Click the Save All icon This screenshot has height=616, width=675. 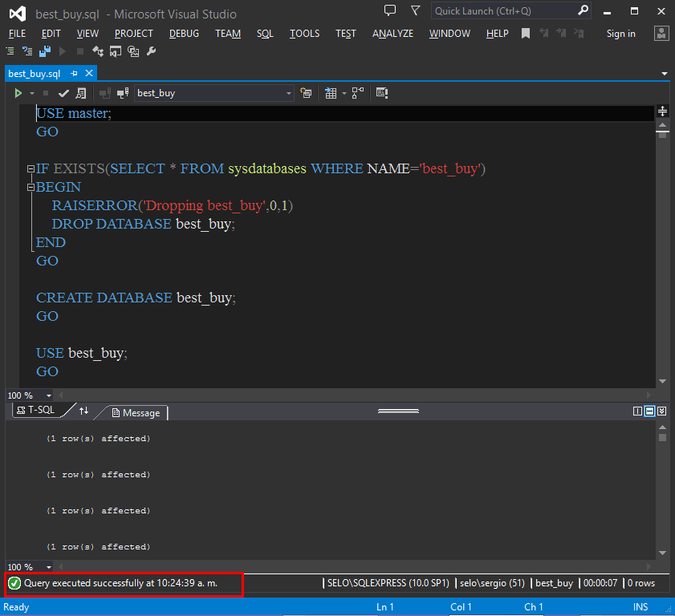click(45, 51)
